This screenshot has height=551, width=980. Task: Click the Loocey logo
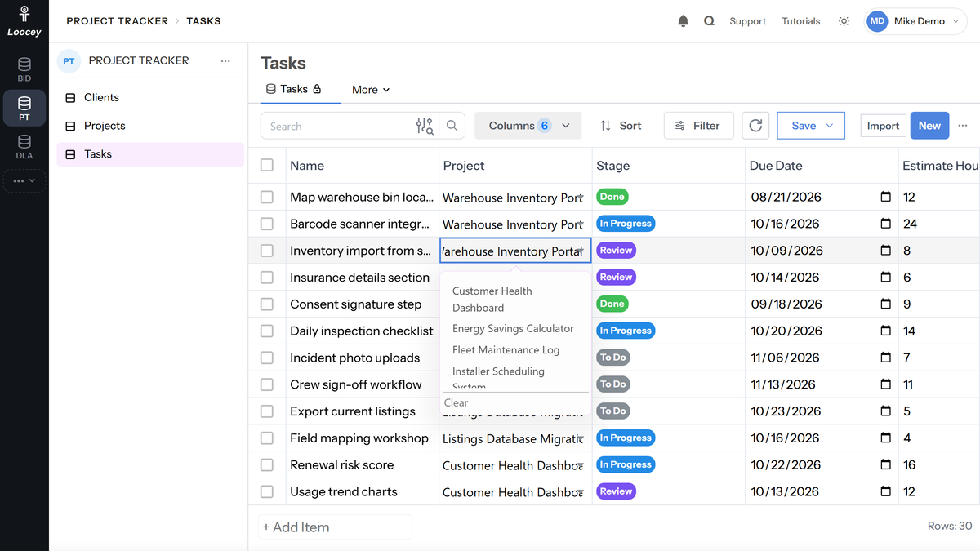pos(24,21)
